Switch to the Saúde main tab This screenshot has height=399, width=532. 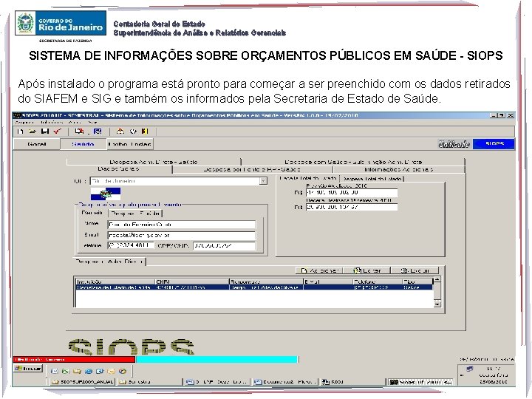83,144
